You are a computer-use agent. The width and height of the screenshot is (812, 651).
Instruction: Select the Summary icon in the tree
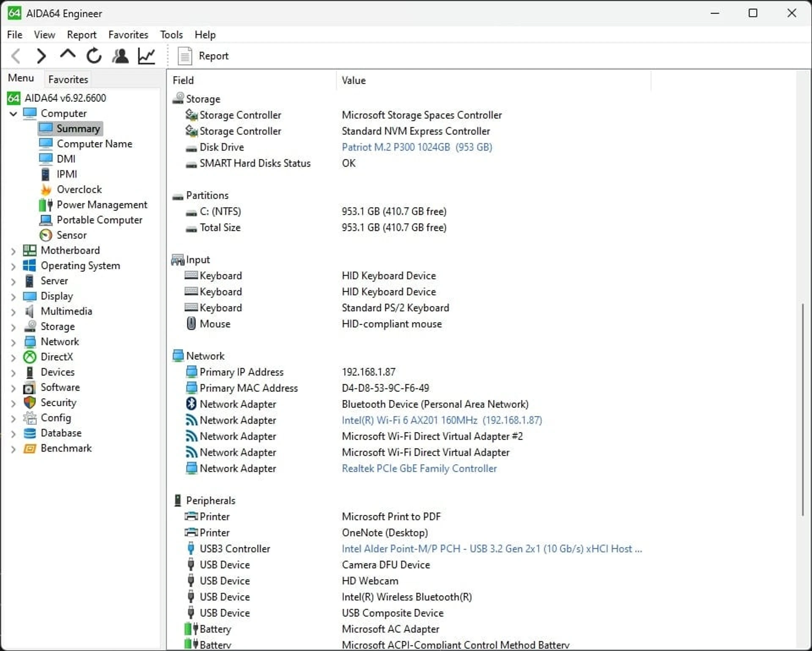point(46,129)
